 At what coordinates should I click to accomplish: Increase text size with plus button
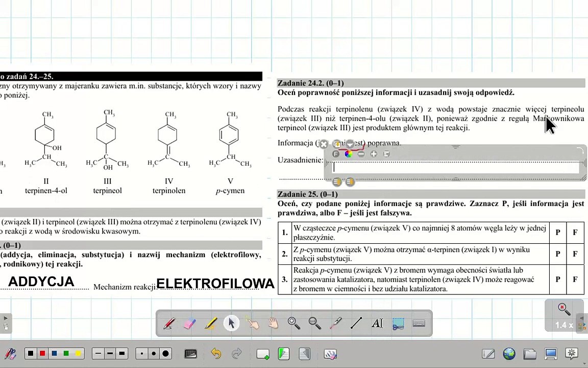coord(374,154)
